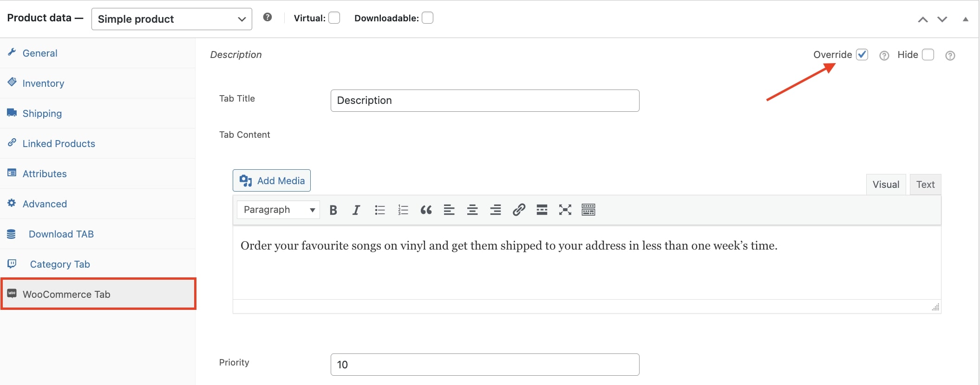The image size is (980, 385).
Task: Open the Paragraph format dropdown
Action: pos(278,210)
